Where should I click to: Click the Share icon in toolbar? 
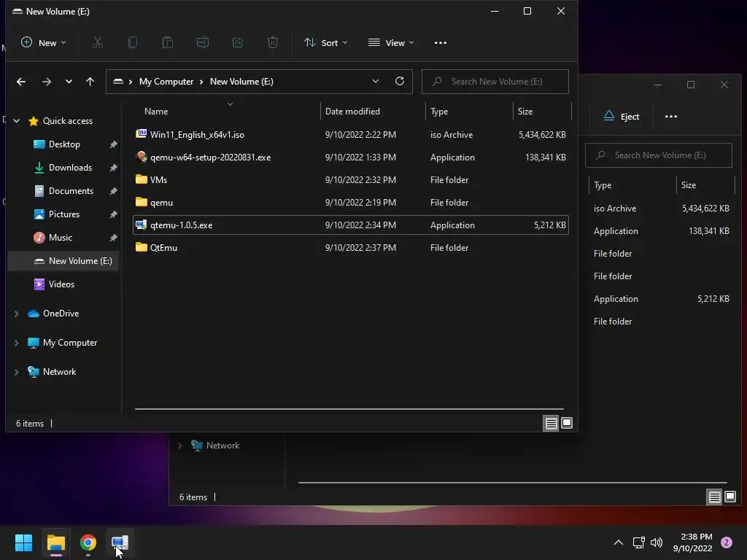238,43
